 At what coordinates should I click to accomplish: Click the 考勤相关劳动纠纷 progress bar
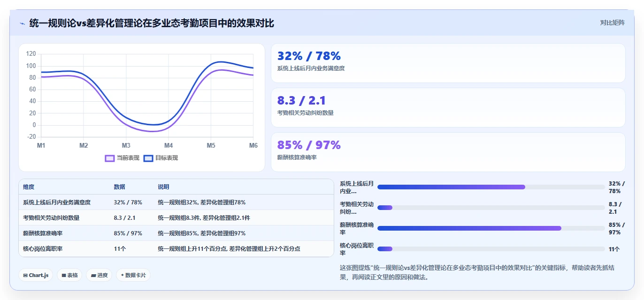(491, 208)
